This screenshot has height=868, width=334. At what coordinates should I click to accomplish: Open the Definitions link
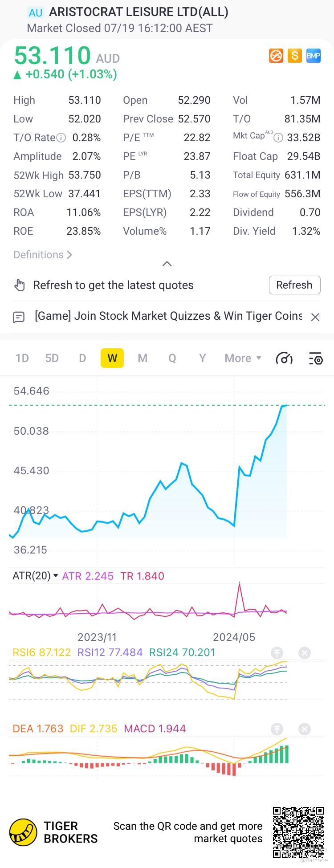point(43,255)
